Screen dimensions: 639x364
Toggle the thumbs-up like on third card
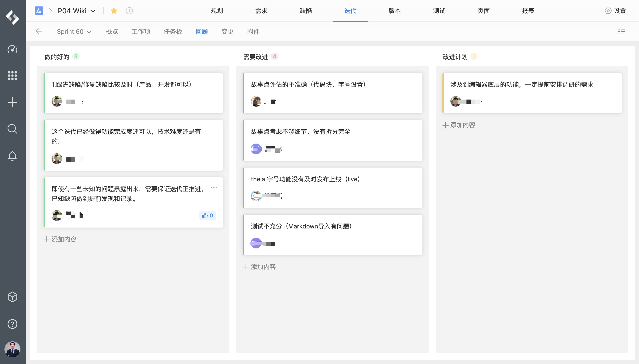207,216
